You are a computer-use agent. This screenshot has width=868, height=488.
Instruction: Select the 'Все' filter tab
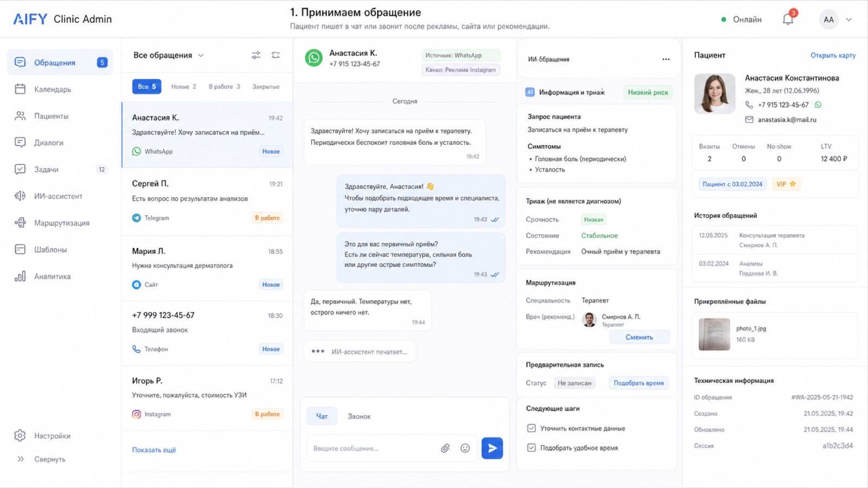pos(146,86)
